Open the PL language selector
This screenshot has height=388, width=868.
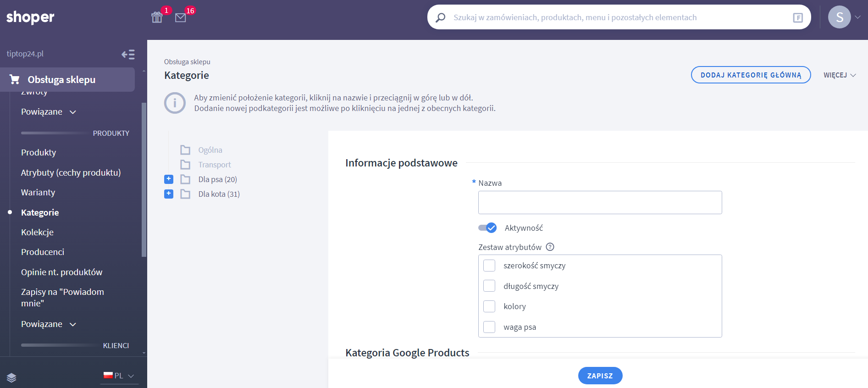[119, 376]
